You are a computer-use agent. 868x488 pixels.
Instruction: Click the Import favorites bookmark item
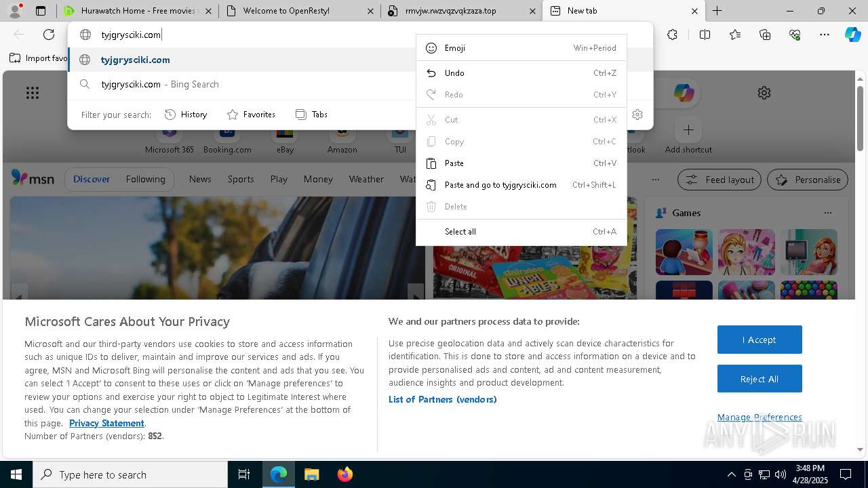pyautogui.click(x=39, y=58)
